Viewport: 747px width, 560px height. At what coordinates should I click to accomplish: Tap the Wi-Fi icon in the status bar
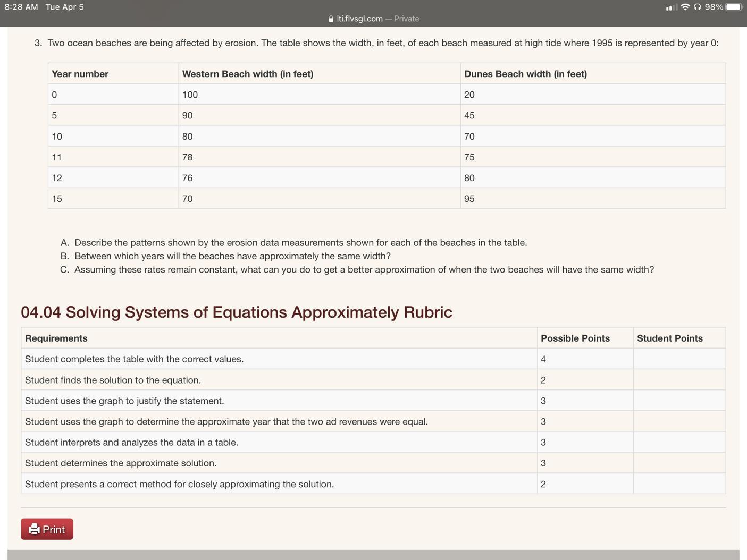pos(685,7)
